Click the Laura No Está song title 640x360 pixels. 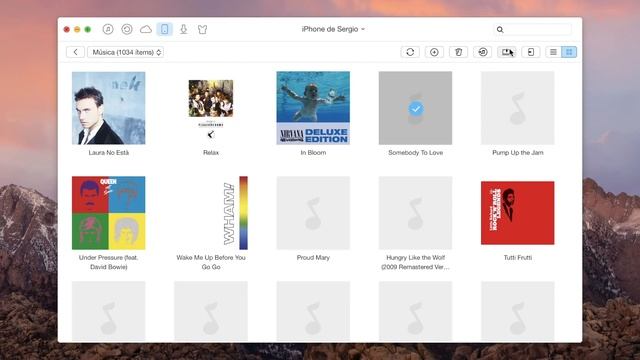(x=109, y=153)
